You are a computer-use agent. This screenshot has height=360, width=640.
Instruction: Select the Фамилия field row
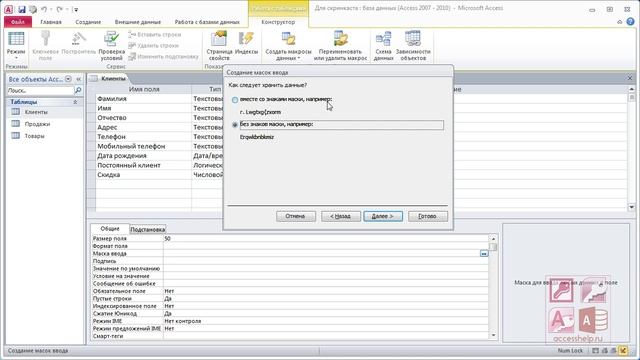[x=143, y=99]
